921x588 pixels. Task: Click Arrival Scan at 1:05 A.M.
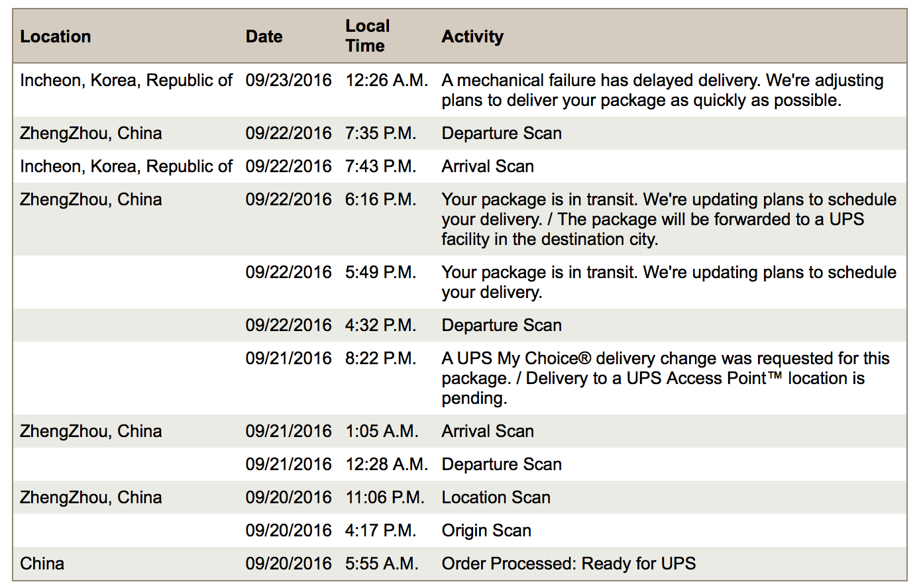(488, 431)
